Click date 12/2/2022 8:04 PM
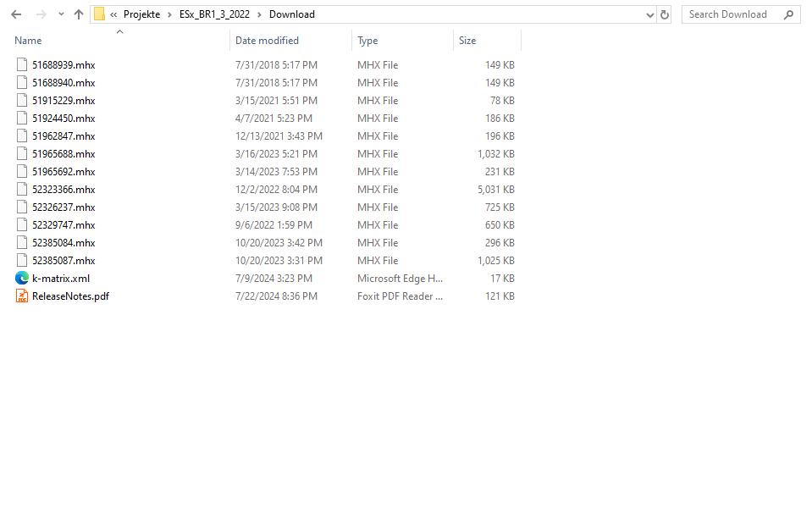The height and width of the screenshot is (514, 812). (276, 189)
